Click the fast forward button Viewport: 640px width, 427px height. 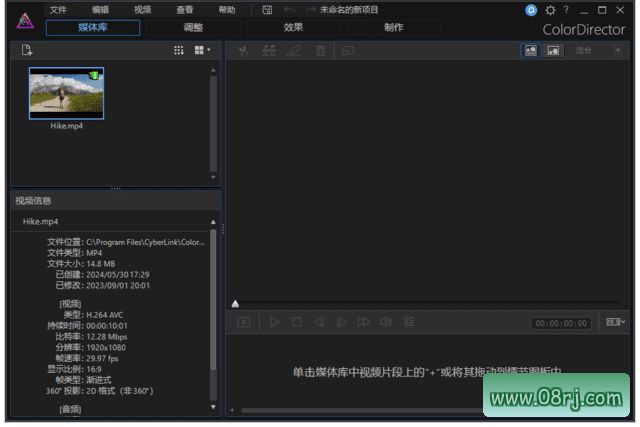[x=363, y=322]
